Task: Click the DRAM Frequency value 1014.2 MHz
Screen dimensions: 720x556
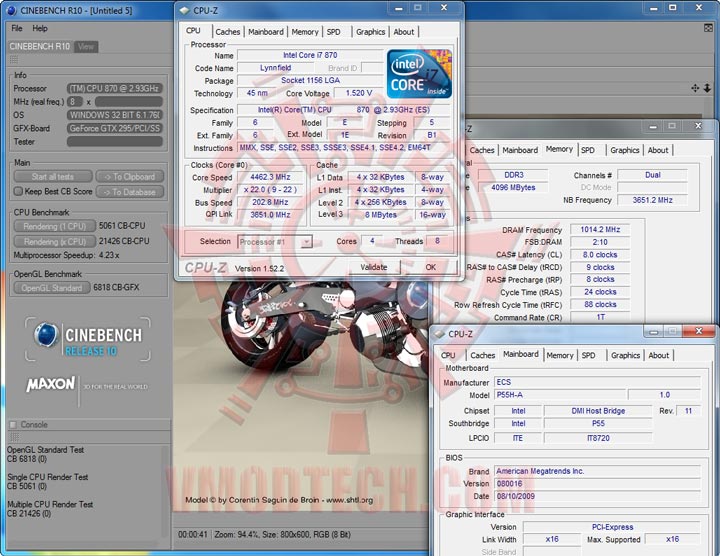Action: click(x=600, y=230)
